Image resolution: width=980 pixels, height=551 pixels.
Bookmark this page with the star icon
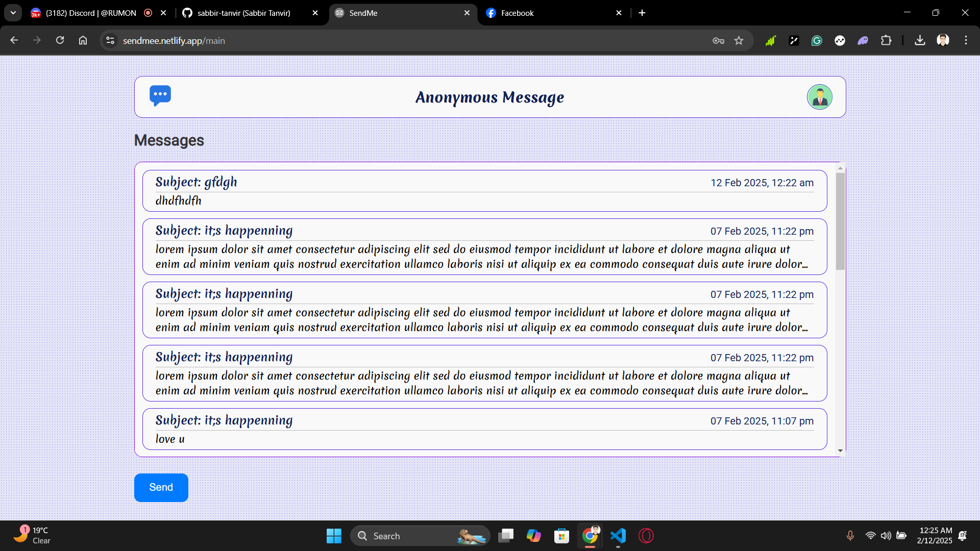point(739,40)
